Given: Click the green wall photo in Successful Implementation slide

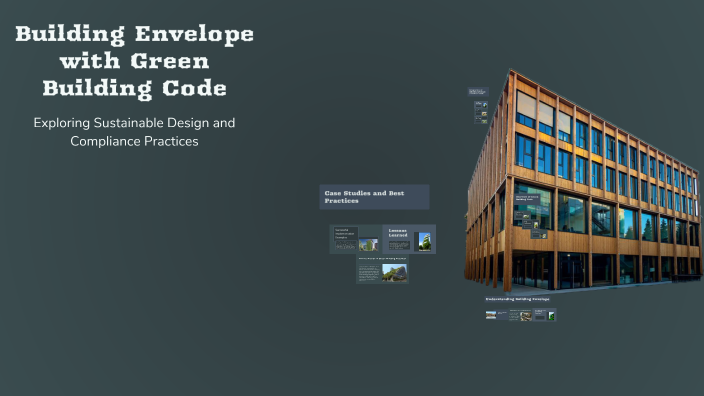Looking at the screenshot, I should [x=368, y=245].
